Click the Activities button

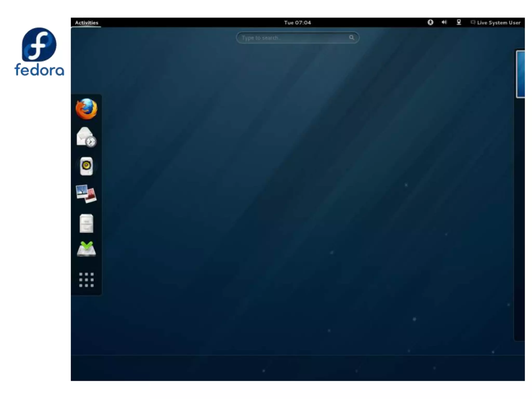87,23
